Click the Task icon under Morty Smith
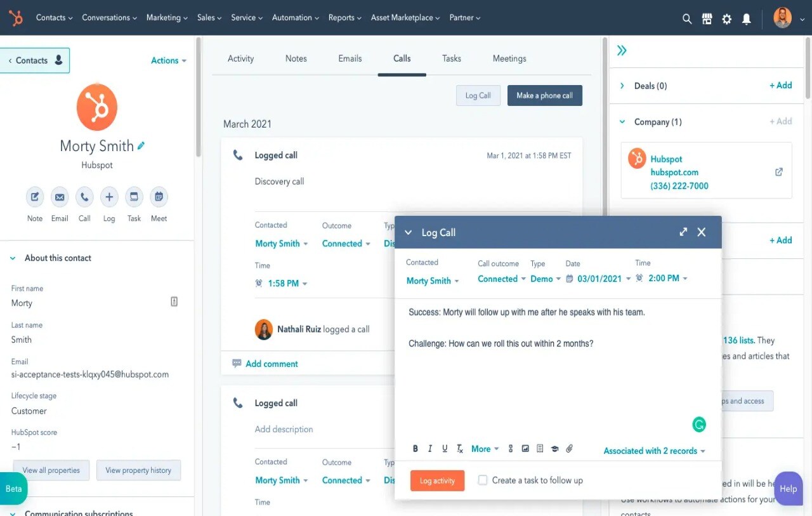The width and height of the screenshot is (812, 516). tap(134, 197)
